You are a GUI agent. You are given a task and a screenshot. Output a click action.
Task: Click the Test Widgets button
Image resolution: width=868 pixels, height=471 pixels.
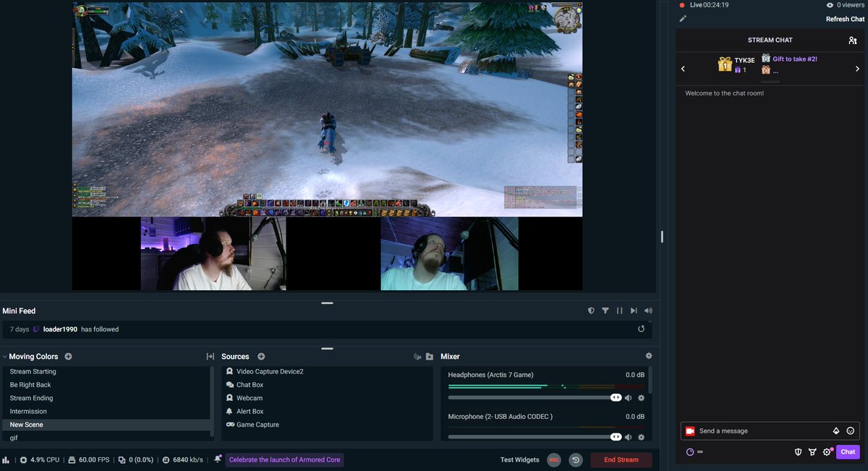point(520,460)
